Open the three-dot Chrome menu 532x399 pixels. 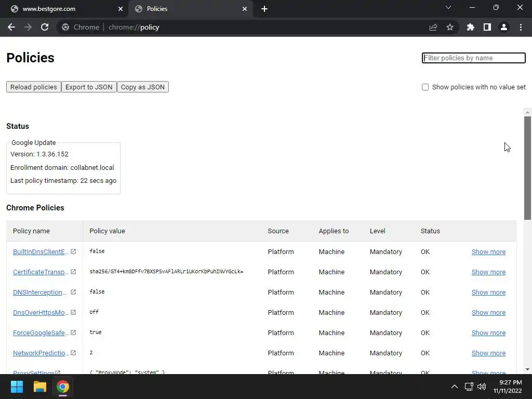pyautogui.click(x=521, y=27)
